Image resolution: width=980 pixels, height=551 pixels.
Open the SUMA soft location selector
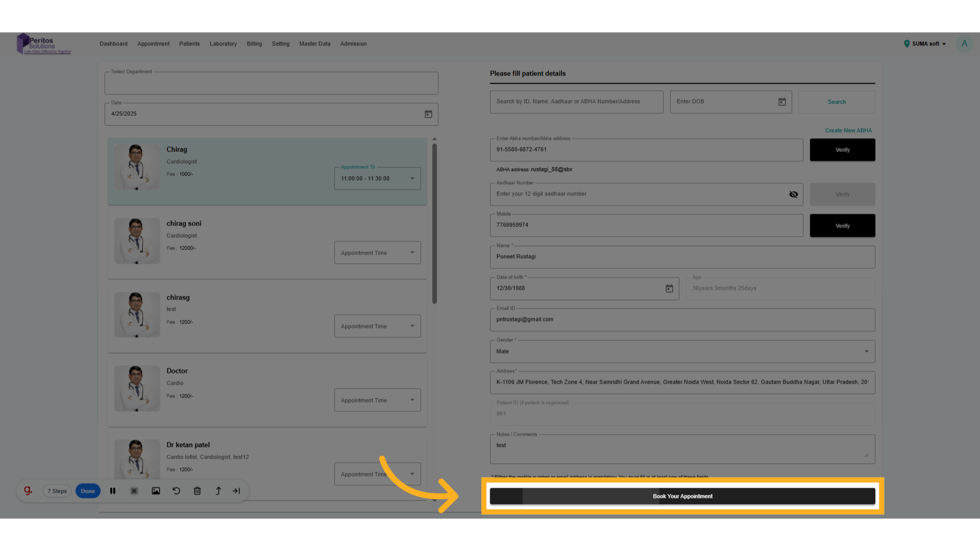[x=925, y=44]
